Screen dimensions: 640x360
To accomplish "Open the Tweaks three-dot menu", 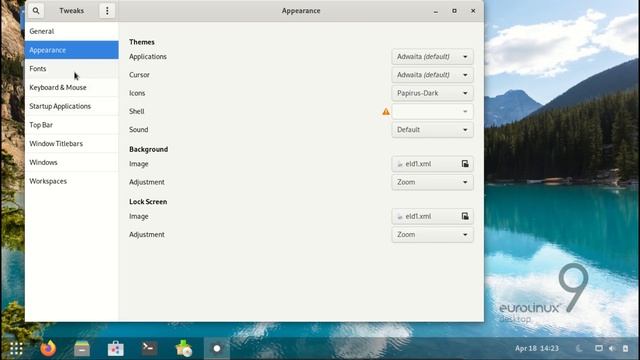I will pyautogui.click(x=107, y=11).
